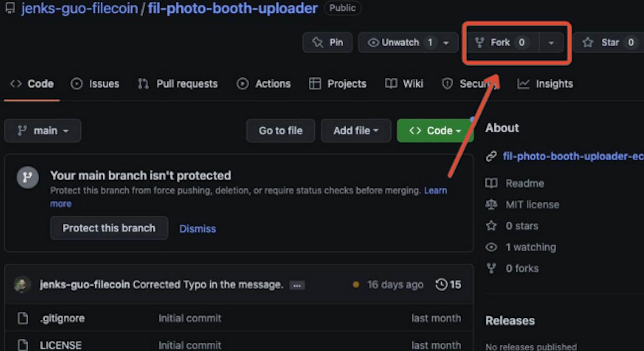Expand the Add file dropdown
The height and width of the screenshot is (351, 644).
(x=356, y=131)
